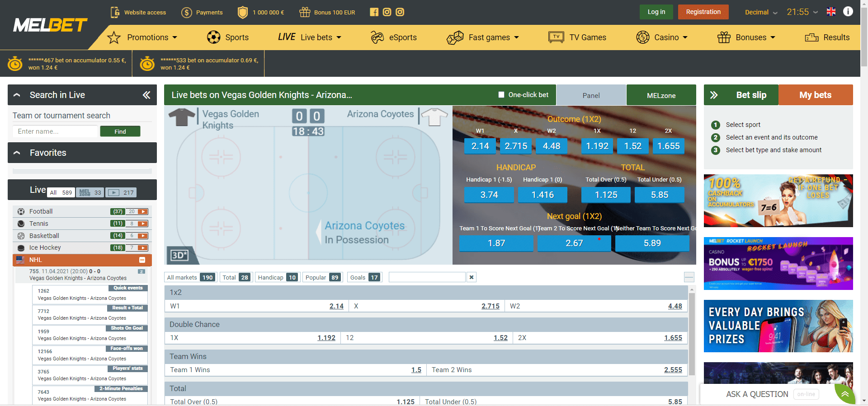
Task: Open Decimal odds format dropdown
Action: coord(761,12)
